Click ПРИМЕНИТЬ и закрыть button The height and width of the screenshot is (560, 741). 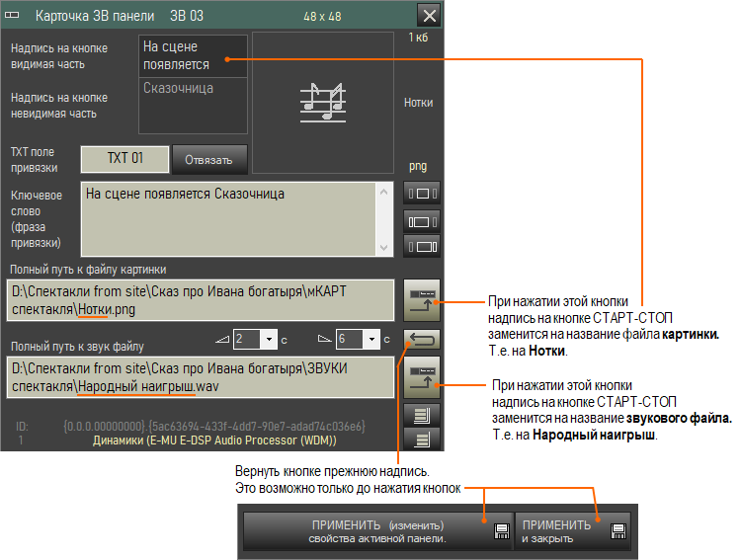coord(573,531)
